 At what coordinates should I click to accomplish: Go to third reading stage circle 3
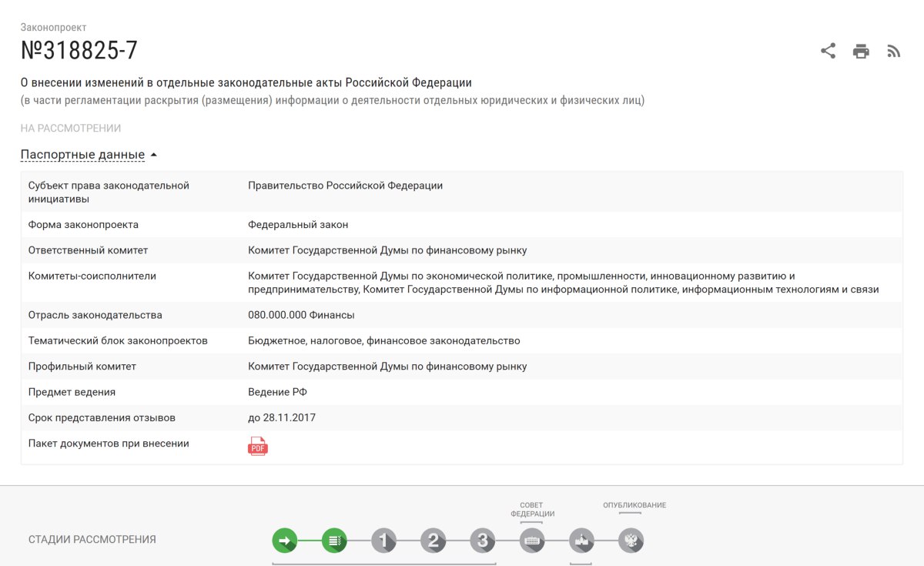point(482,541)
